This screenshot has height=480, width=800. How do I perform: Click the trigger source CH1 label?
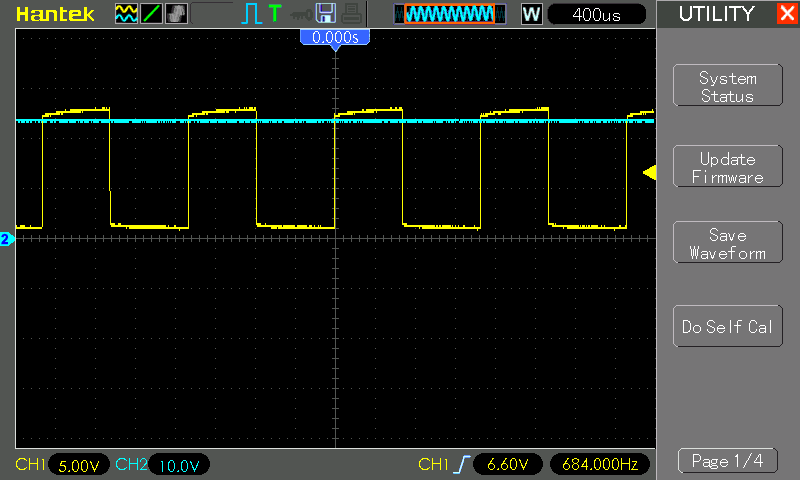433,465
